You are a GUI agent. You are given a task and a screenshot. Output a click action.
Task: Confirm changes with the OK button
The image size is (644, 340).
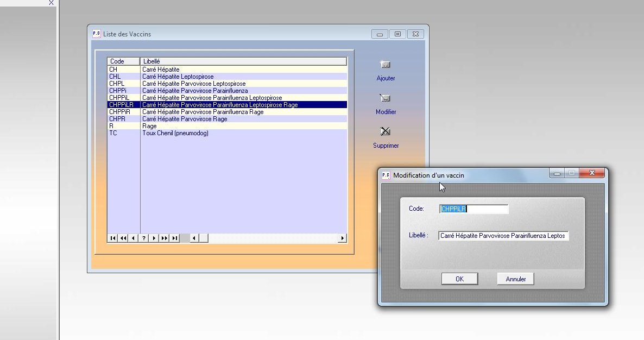coord(459,279)
